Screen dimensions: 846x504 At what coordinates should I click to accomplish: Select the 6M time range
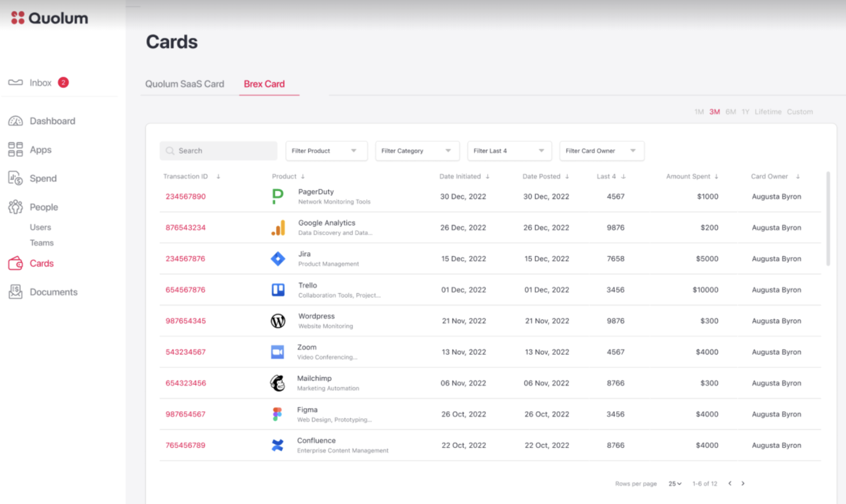(730, 112)
